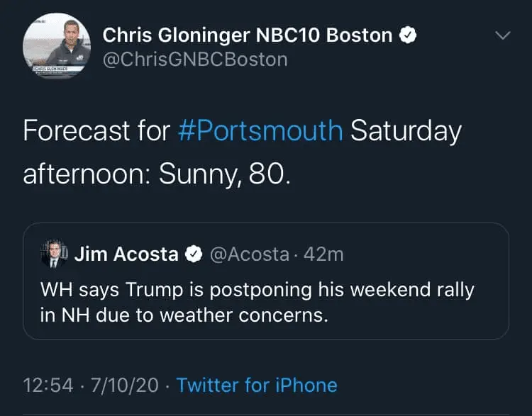The image size is (532, 416).
Task: Tap Jim Acosta's small avatar
Action: coord(53,254)
